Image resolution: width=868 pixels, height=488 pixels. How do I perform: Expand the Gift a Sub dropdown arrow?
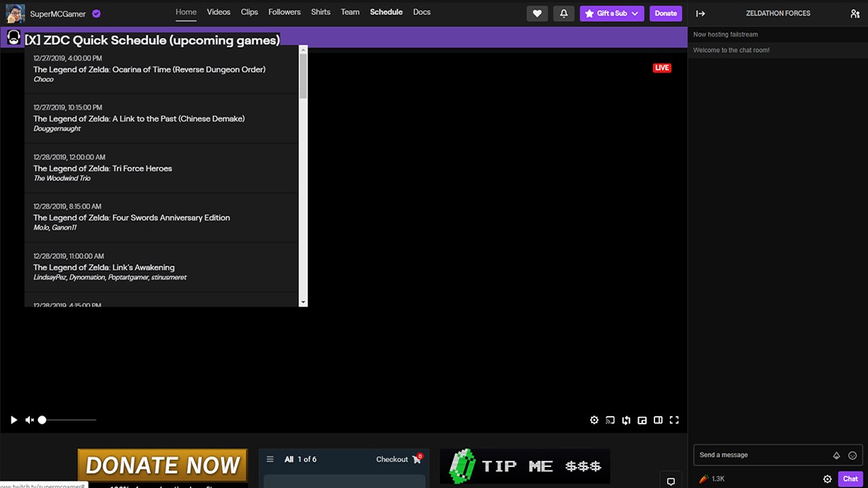click(635, 14)
